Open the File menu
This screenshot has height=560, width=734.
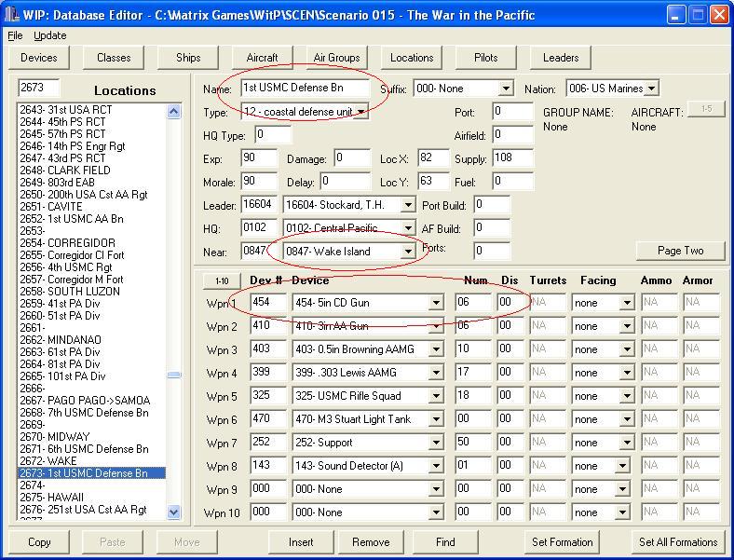(15, 35)
